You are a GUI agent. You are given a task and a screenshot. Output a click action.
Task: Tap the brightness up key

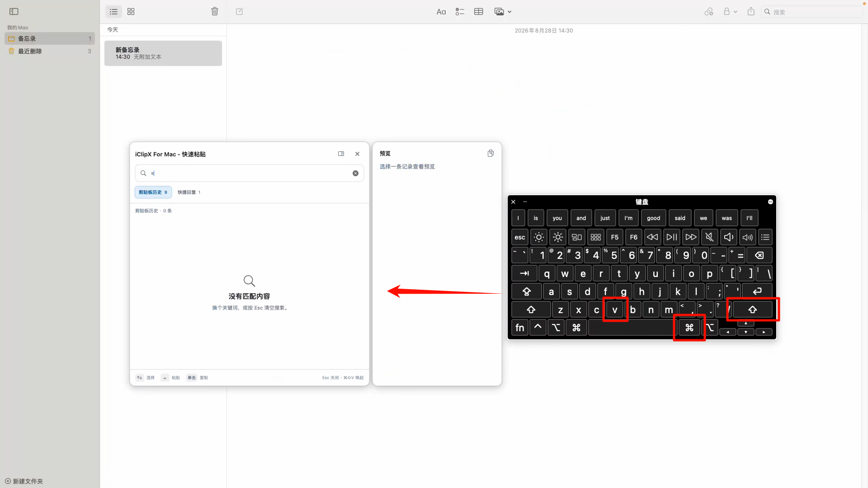[x=558, y=237]
